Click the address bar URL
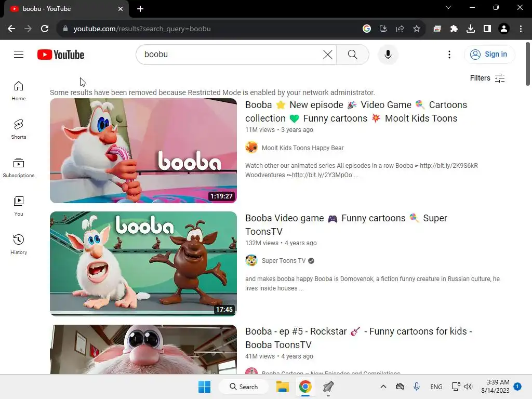532x399 pixels. pos(142,29)
